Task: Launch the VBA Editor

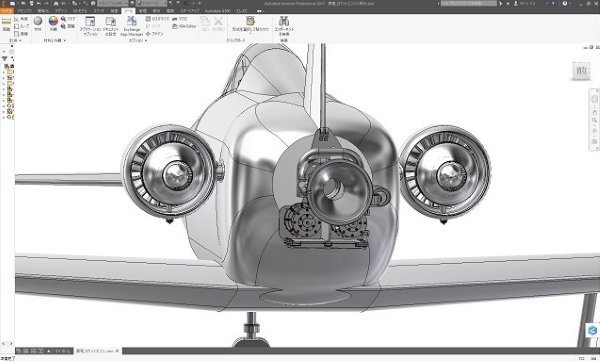Action: (184, 26)
